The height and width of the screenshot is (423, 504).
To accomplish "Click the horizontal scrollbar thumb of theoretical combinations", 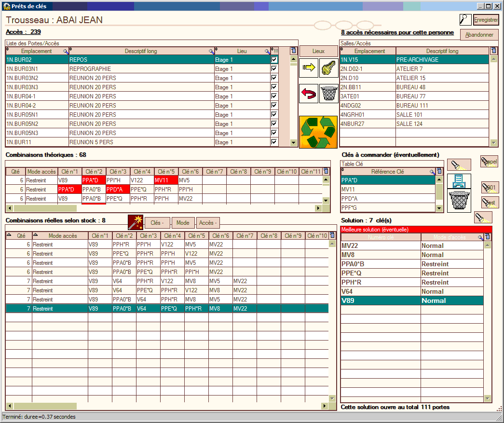I will point(45,208).
